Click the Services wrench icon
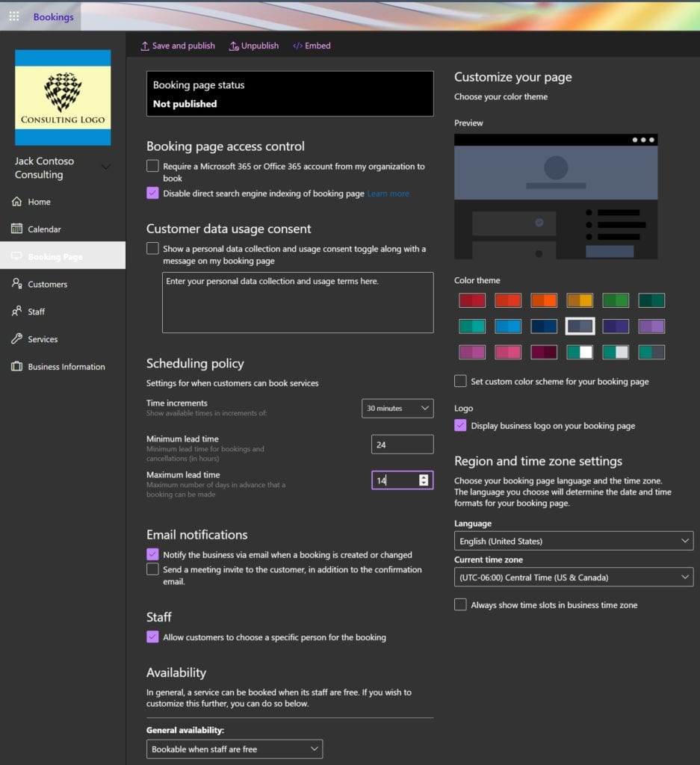The width and height of the screenshot is (700, 765). click(16, 339)
